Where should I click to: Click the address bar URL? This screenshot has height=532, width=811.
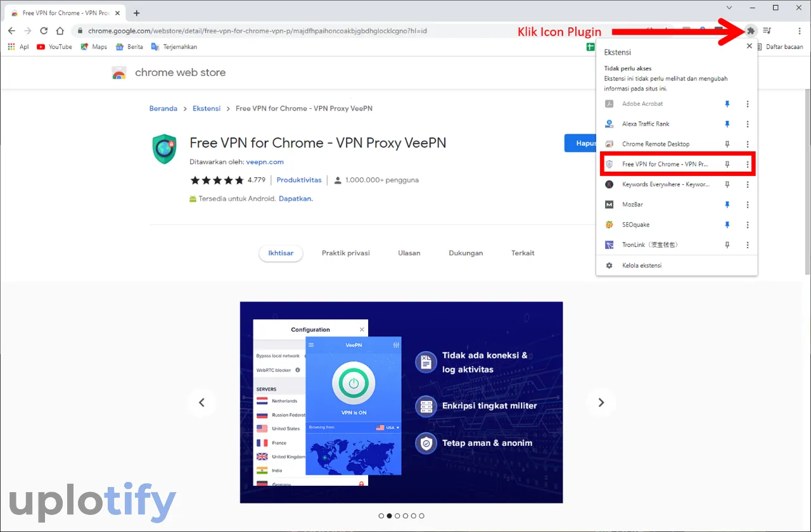click(x=257, y=30)
